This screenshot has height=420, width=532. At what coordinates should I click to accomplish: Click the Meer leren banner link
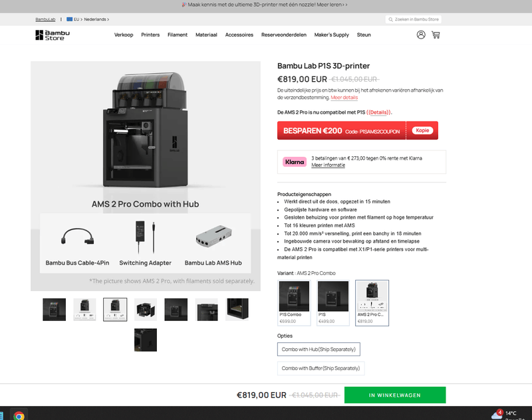click(331, 5)
